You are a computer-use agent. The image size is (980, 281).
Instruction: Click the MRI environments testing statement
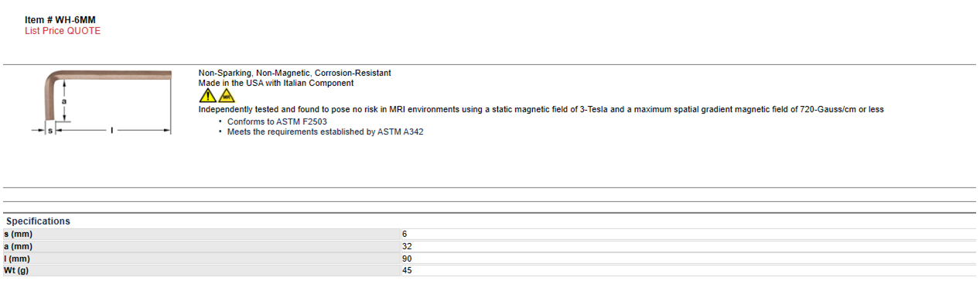541,110
